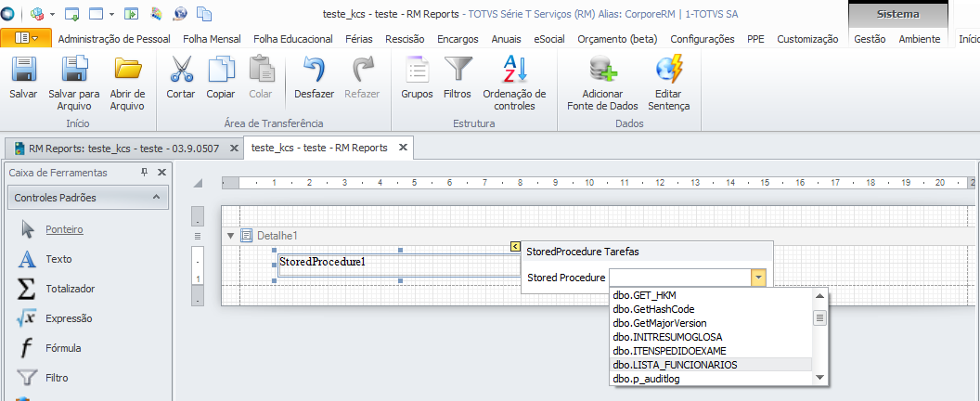Close the Caixa de Ferramentas panel

(161, 172)
